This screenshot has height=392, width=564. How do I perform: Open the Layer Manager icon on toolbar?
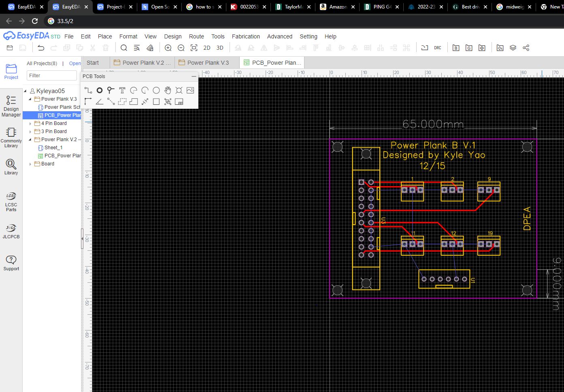click(x=513, y=47)
